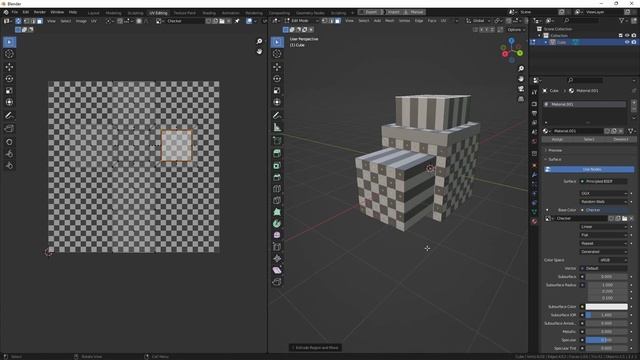
Task: Open GGX distribution dropdown
Action: click(x=603, y=193)
